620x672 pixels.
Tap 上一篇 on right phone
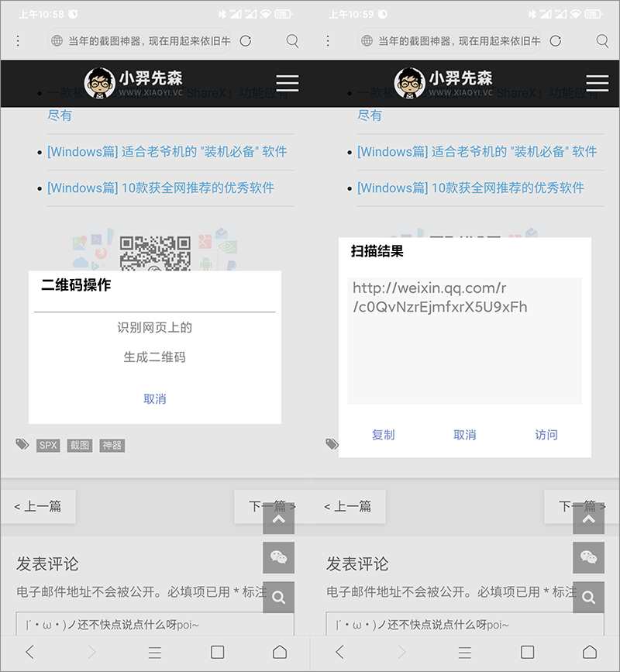(347, 507)
